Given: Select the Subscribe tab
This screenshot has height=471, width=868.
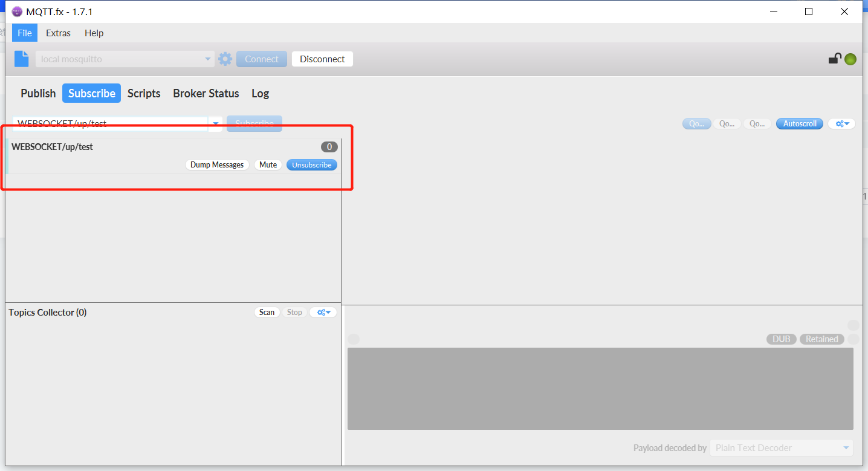Looking at the screenshot, I should [92, 93].
